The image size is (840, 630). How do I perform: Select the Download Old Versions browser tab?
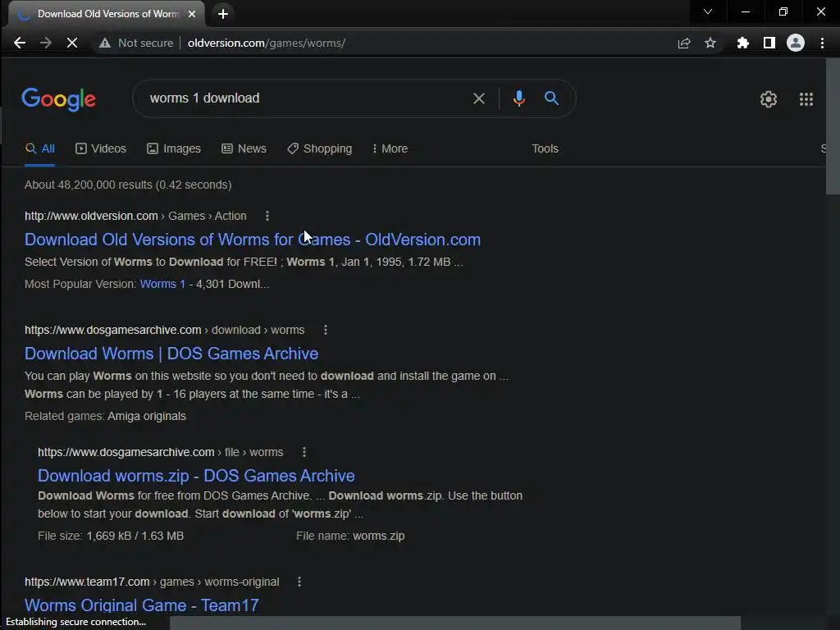tap(106, 14)
